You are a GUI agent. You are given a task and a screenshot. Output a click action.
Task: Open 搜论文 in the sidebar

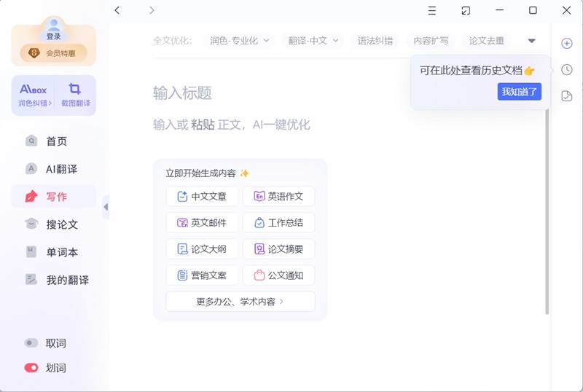pyautogui.click(x=53, y=224)
